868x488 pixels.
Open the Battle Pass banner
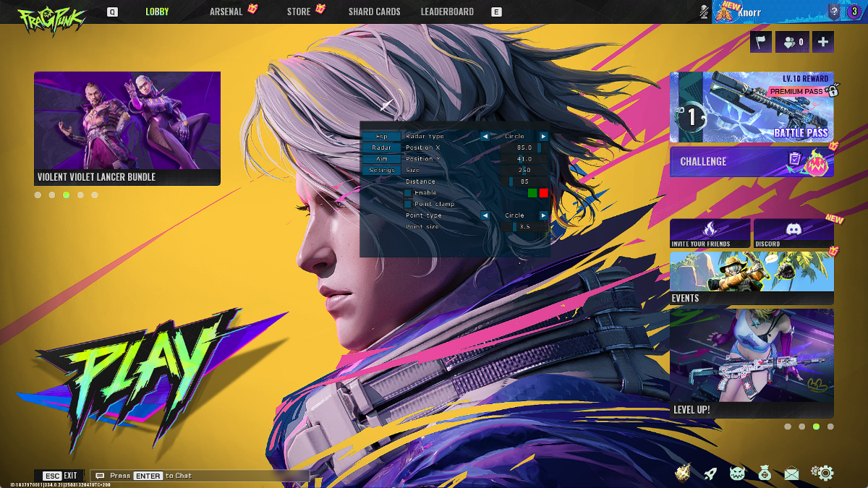click(x=752, y=107)
